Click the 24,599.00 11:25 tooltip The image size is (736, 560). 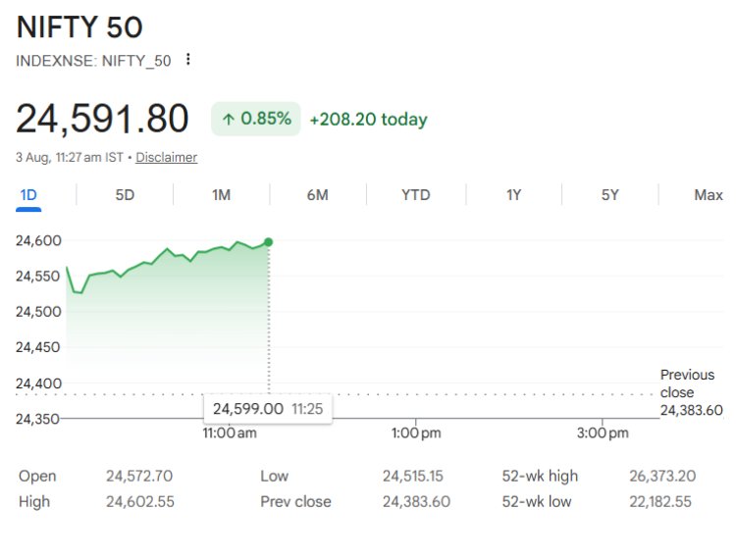[268, 409]
